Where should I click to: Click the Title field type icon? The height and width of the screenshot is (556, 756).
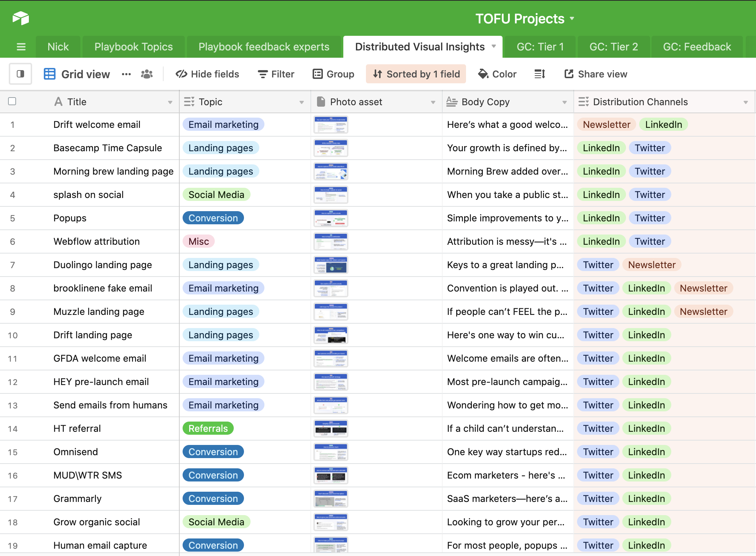click(x=58, y=102)
